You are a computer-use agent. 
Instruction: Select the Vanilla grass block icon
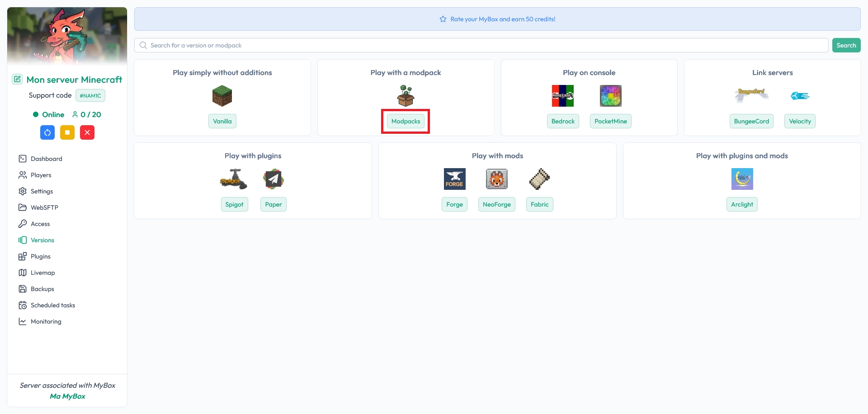coord(222,96)
